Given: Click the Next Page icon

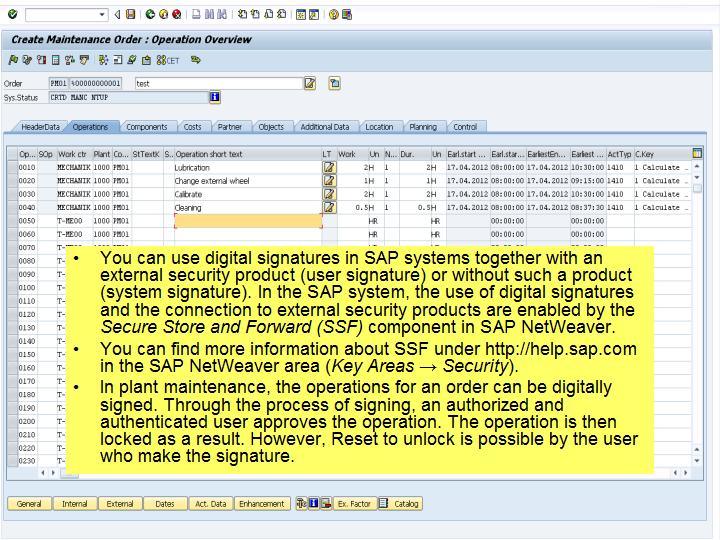Looking at the screenshot, I should click(269, 14).
